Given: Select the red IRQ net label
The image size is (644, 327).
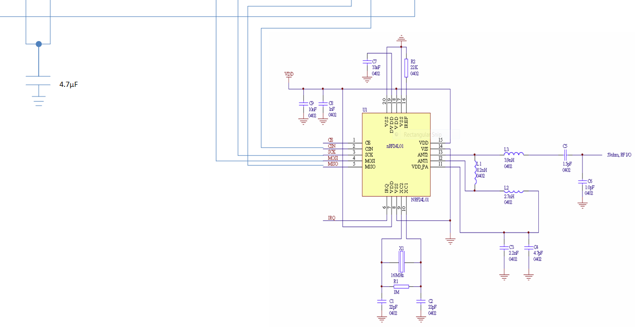Looking at the screenshot, I should pyautogui.click(x=331, y=218).
